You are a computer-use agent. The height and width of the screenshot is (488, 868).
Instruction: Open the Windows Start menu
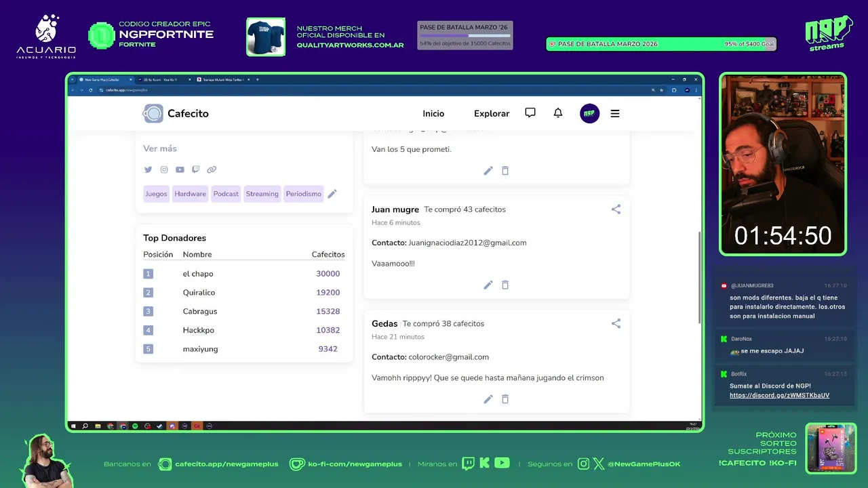click(x=73, y=426)
